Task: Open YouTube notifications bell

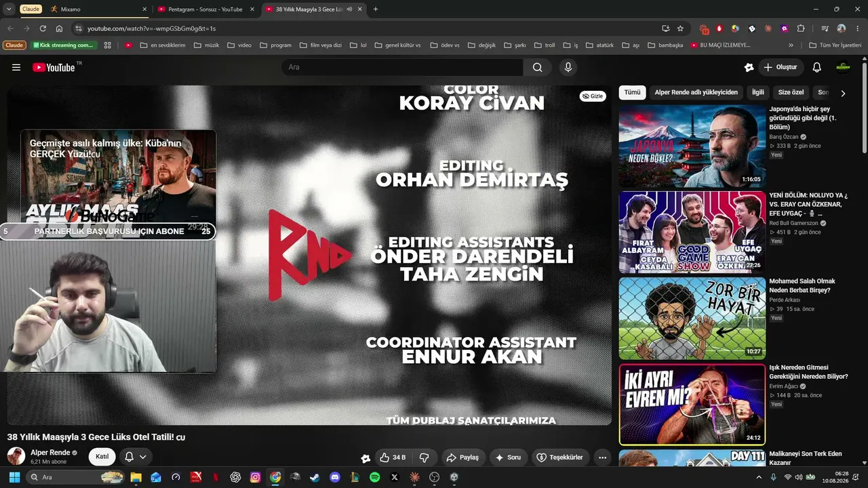Action: (x=817, y=67)
